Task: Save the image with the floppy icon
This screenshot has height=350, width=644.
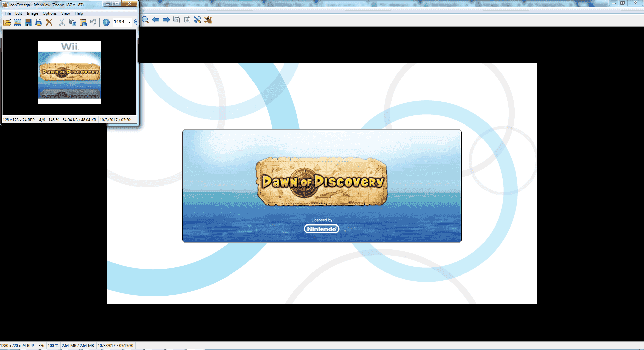Action: [x=28, y=22]
